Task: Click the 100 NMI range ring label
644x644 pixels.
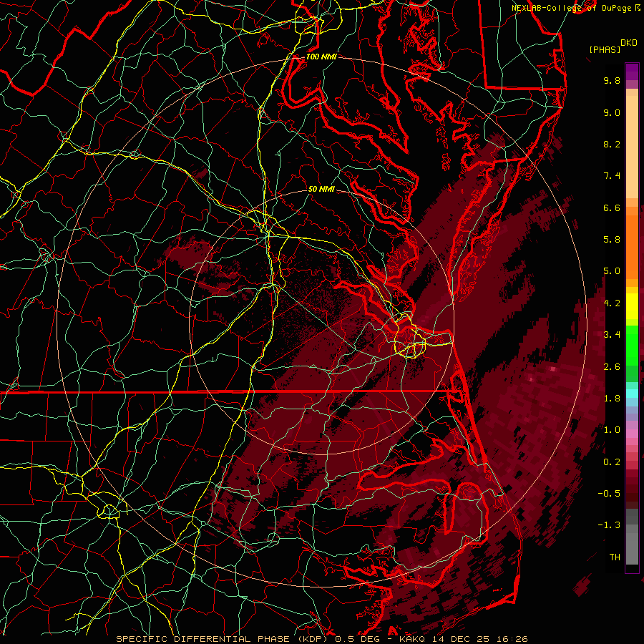Action: 321,57
